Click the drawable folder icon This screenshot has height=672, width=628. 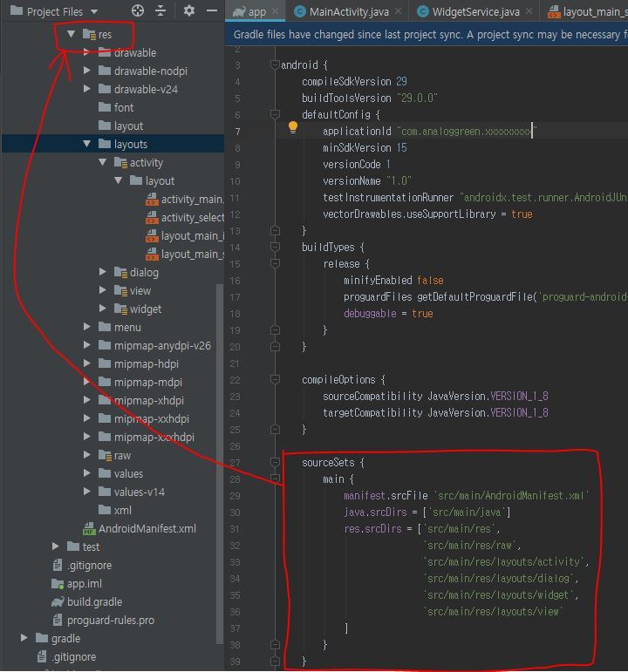(x=105, y=52)
